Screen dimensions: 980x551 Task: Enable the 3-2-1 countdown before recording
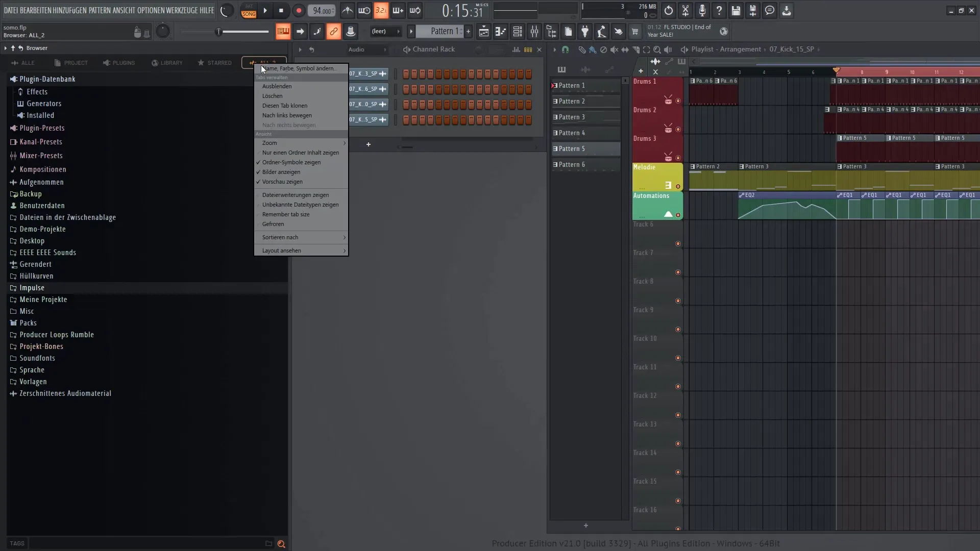[x=381, y=11]
